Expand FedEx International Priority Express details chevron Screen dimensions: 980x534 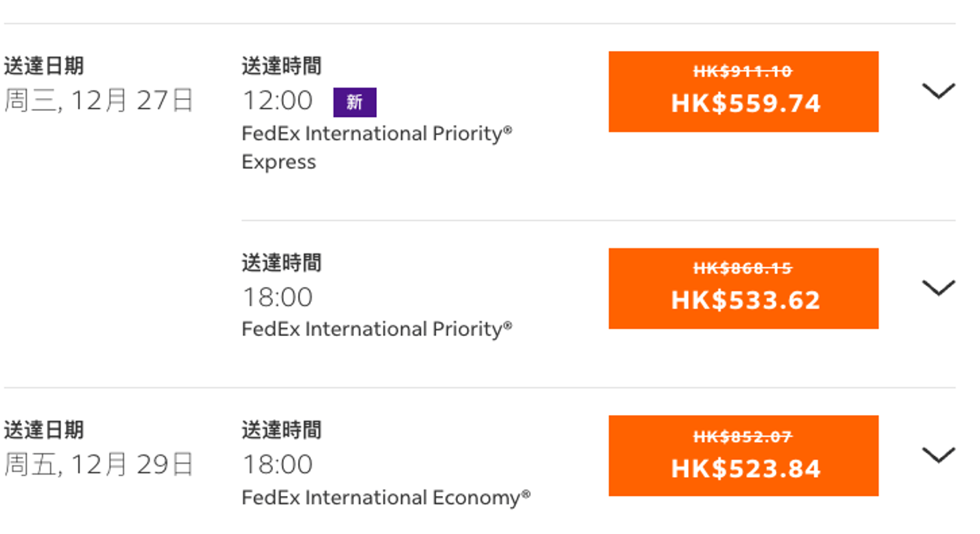[x=938, y=90]
